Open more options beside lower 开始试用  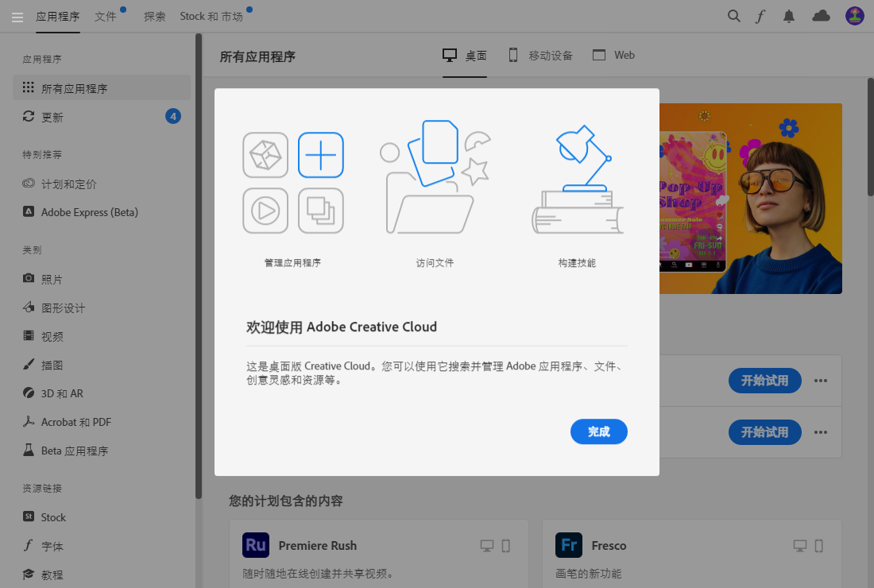pos(821,432)
